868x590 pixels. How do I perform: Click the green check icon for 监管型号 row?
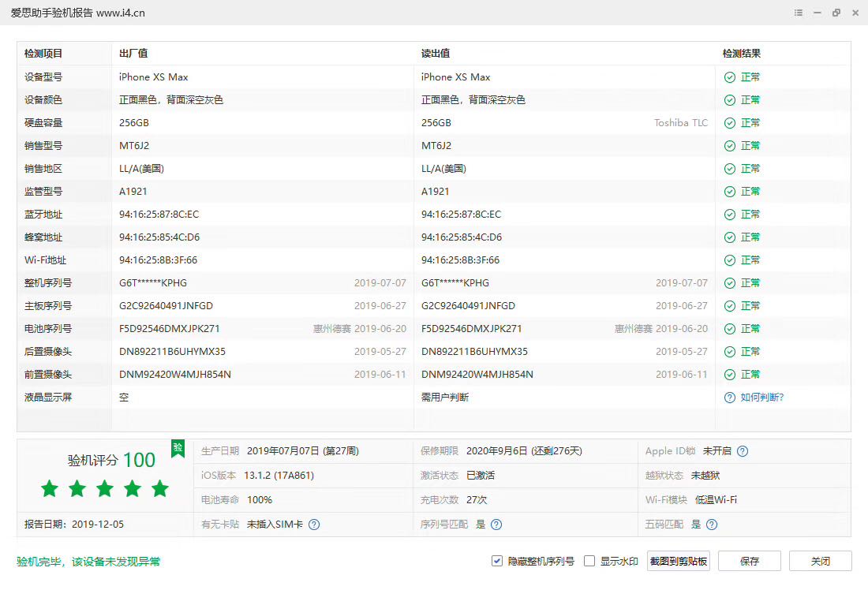tap(730, 192)
